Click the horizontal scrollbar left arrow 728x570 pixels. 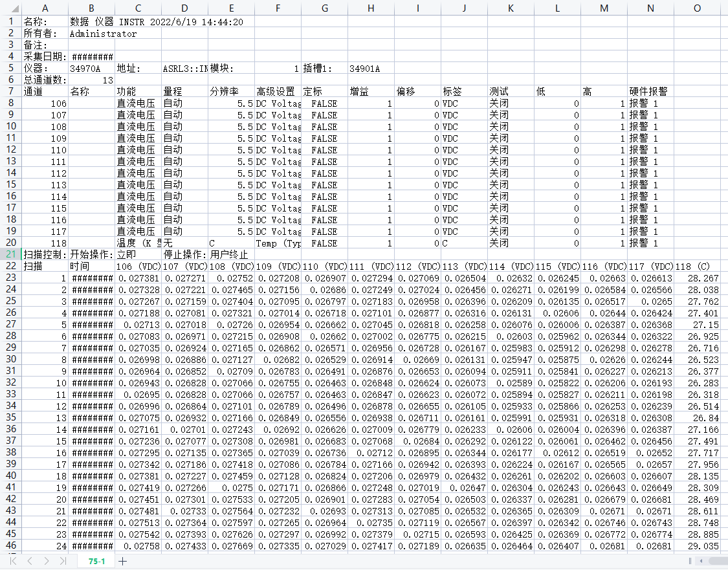tap(701, 561)
